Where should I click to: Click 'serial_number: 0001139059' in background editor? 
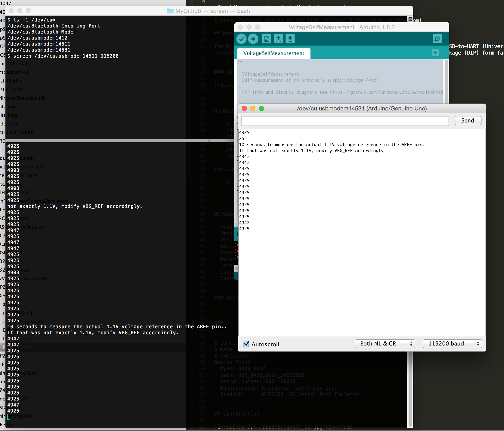[258, 381]
